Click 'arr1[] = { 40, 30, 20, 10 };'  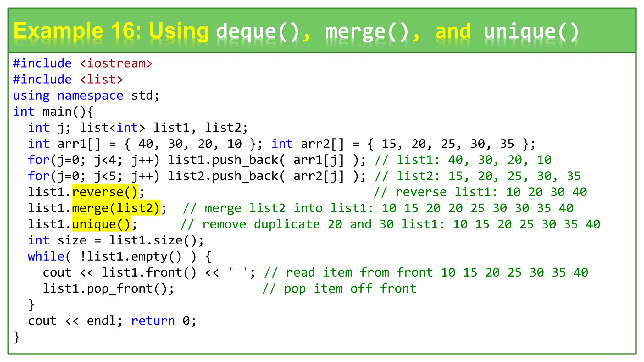tap(160, 144)
